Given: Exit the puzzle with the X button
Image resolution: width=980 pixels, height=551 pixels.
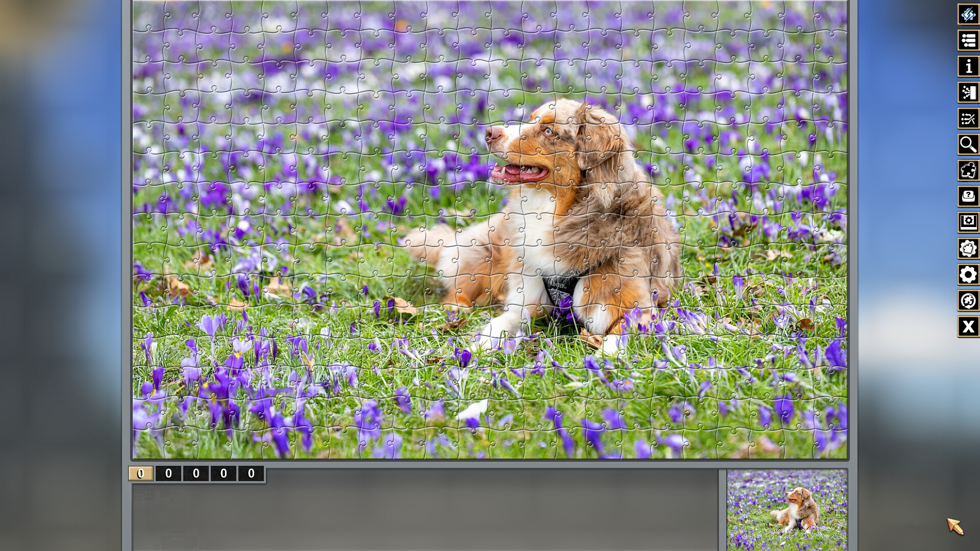Looking at the screenshot, I should [968, 327].
